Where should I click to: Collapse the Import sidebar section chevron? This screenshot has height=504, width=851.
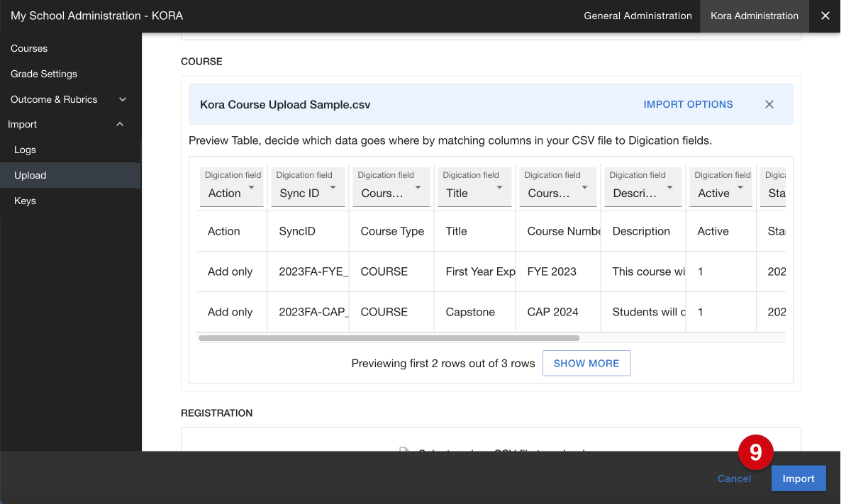coord(120,124)
